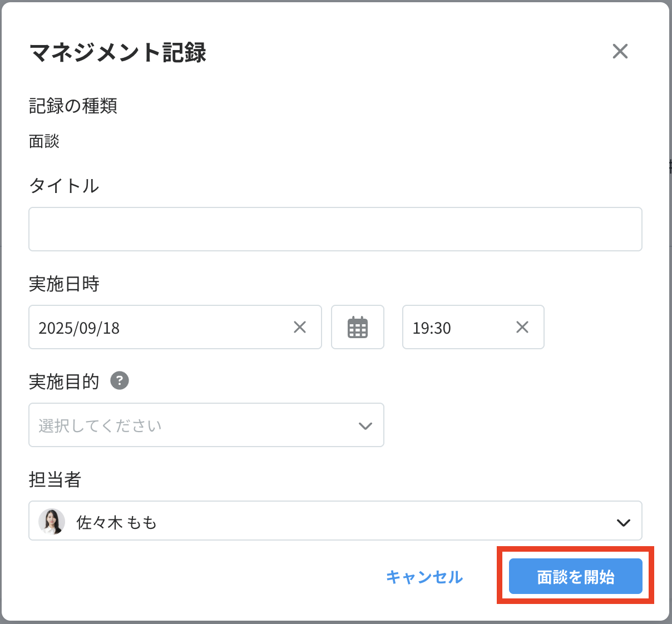Expand the 担当者 dropdown arrow
672x624 pixels.
tap(624, 522)
